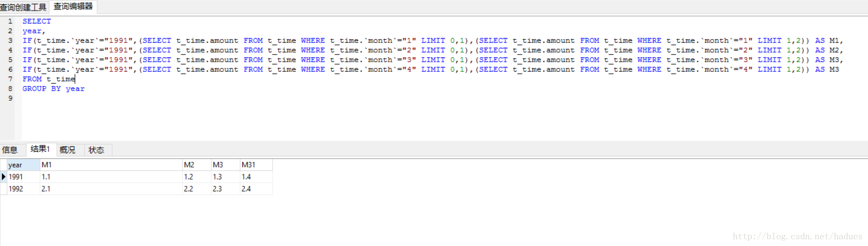Click the row indicator arrow beside 1991
The image size is (868, 246).
(3, 177)
